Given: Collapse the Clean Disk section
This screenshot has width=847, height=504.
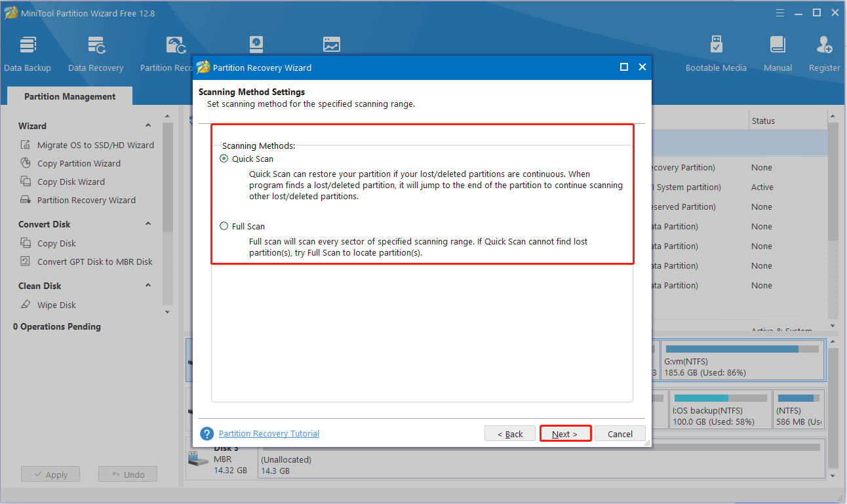Looking at the screenshot, I should (148, 286).
